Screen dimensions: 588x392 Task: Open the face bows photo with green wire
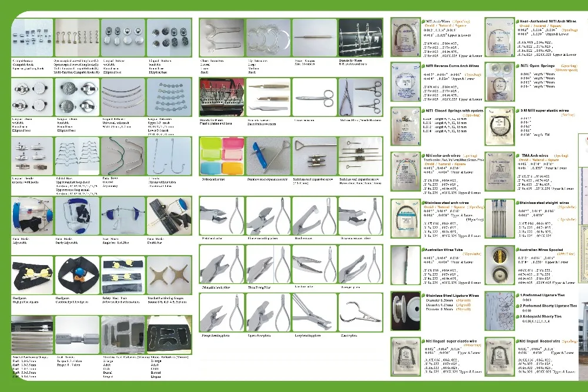[x=123, y=156]
